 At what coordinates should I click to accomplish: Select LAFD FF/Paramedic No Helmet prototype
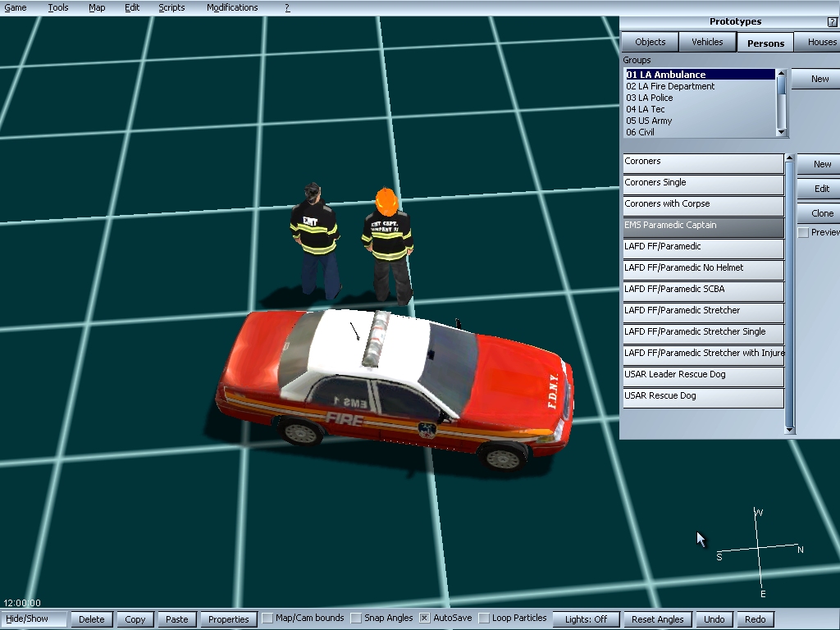tap(703, 270)
